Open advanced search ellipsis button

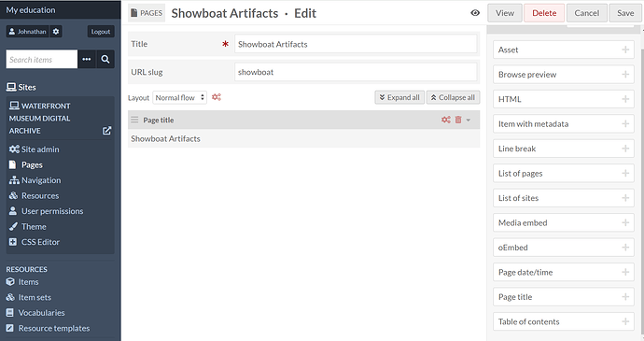coord(86,59)
